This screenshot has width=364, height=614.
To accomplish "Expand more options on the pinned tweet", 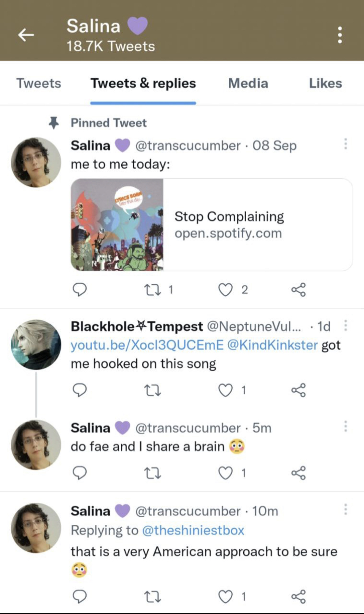I will click(346, 144).
